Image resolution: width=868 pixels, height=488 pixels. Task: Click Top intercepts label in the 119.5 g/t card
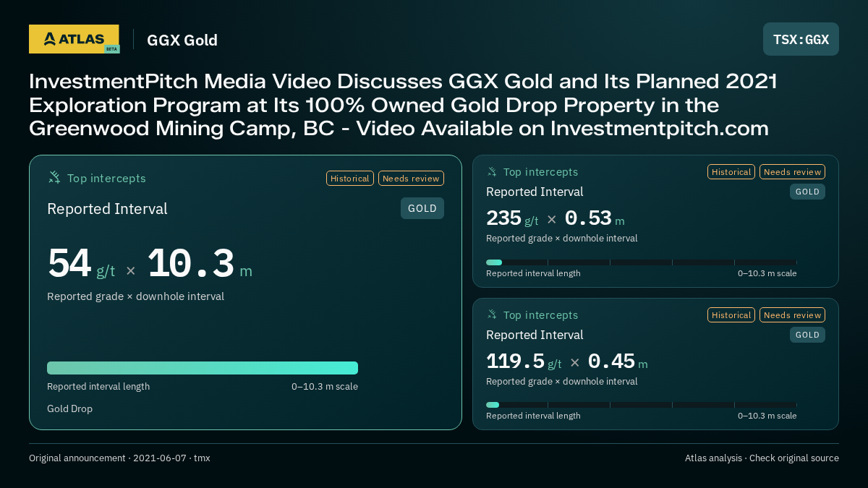click(540, 315)
